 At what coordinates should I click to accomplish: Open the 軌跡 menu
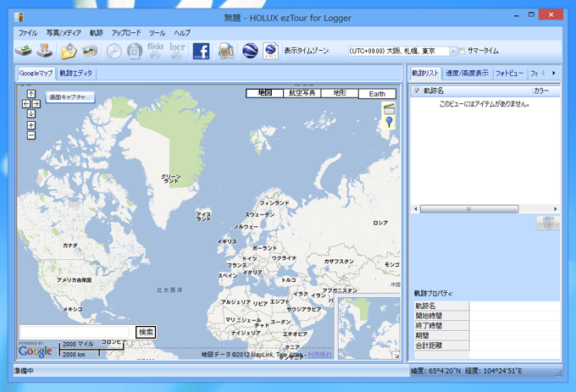coord(97,33)
